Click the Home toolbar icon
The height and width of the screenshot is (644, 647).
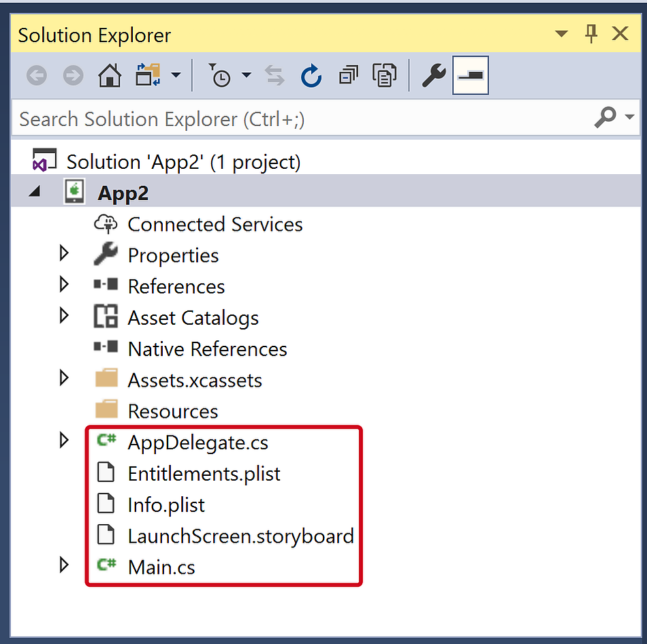[x=110, y=76]
